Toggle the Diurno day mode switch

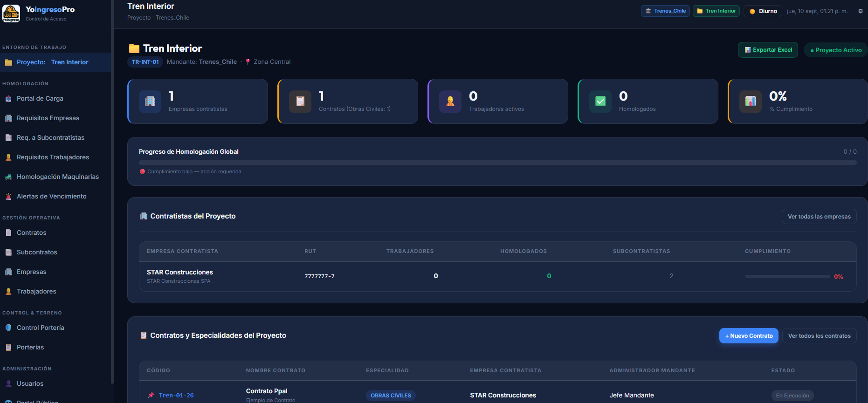tap(763, 11)
